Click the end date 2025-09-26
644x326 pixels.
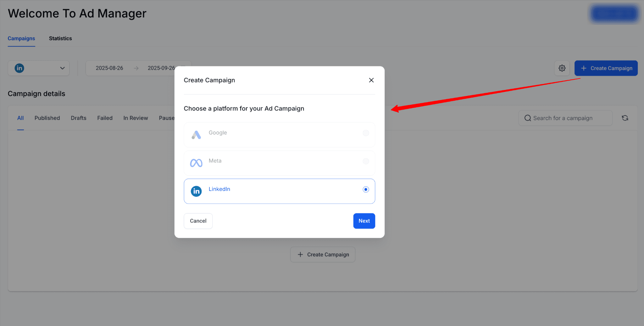(161, 68)
